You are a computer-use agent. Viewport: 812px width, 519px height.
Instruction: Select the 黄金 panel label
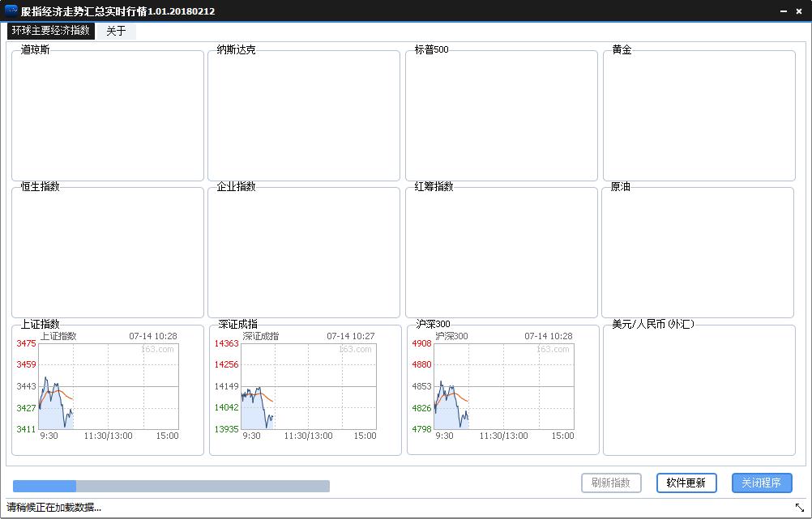[622, 49]
